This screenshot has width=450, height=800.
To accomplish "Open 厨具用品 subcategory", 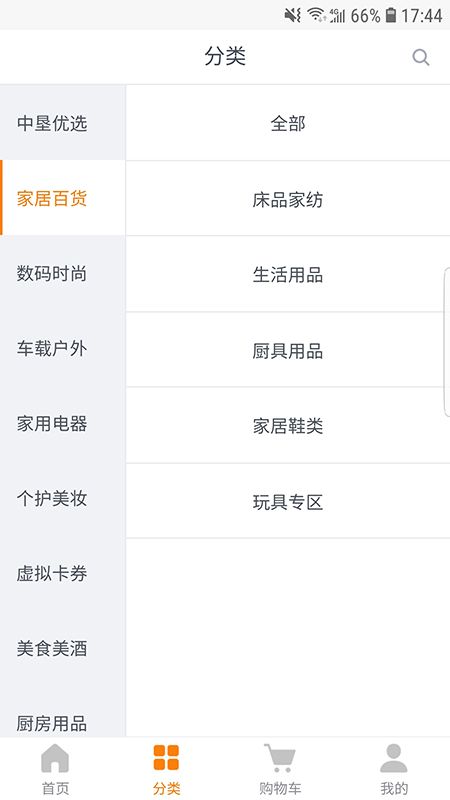I will coord(288,350).
